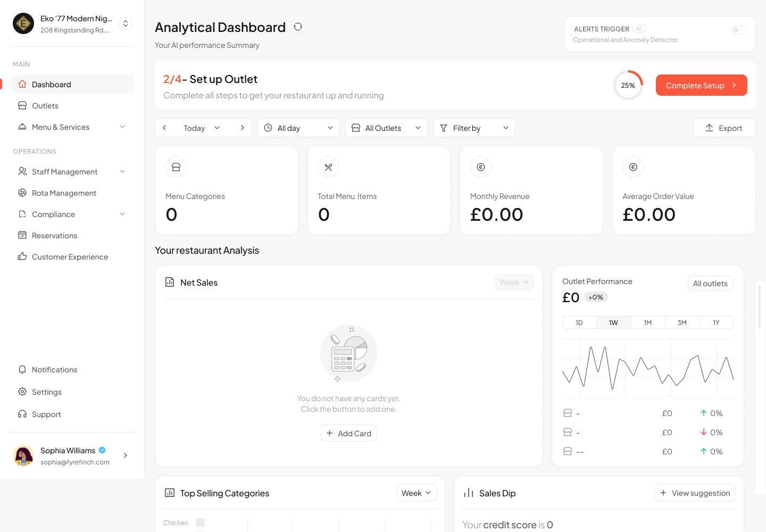Open Sophia Williams profile chevron

(x=126, y=455)
